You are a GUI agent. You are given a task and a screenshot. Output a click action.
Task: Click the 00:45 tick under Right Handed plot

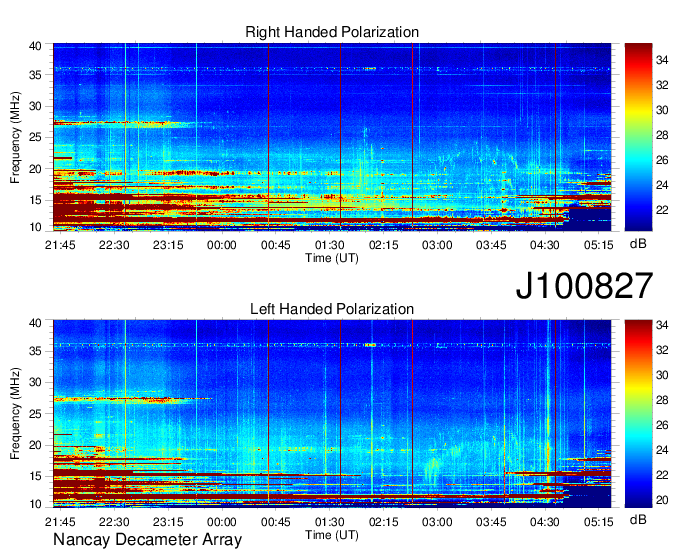tap(275, 245)
